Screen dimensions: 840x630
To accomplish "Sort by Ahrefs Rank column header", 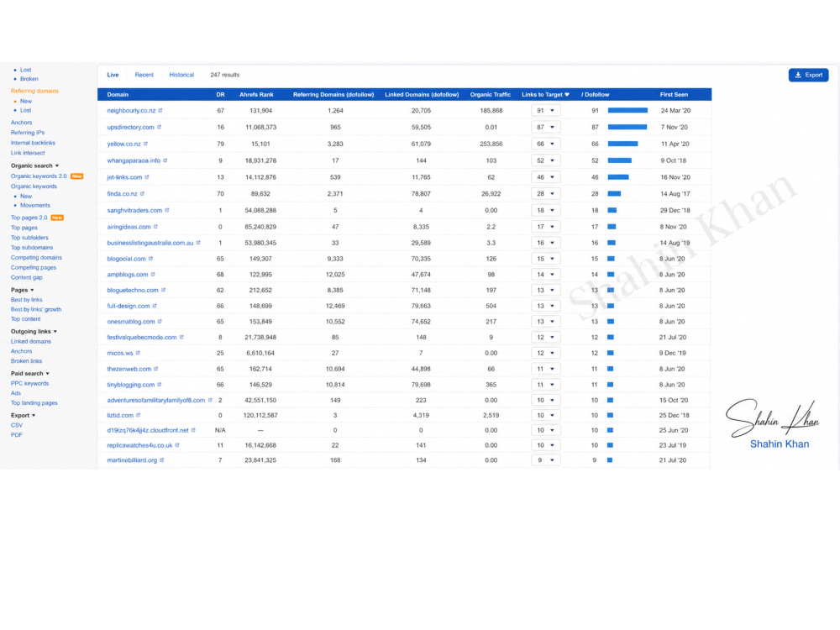I will coord(256,94).
